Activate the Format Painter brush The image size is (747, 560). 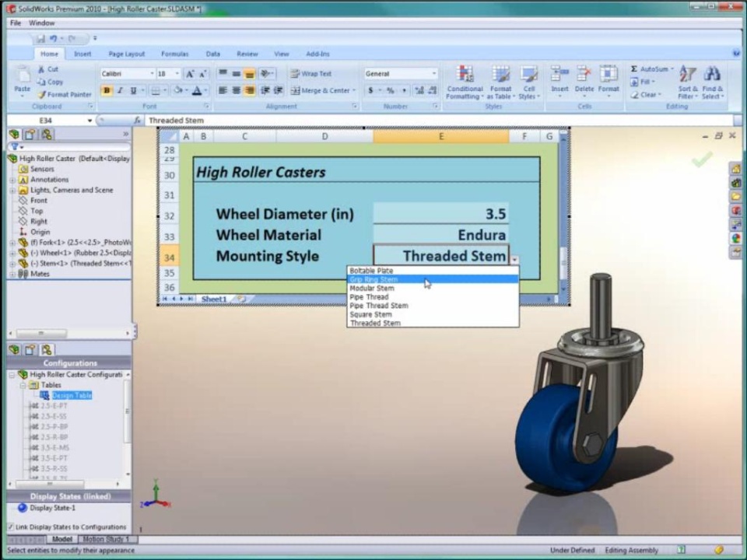42,94
